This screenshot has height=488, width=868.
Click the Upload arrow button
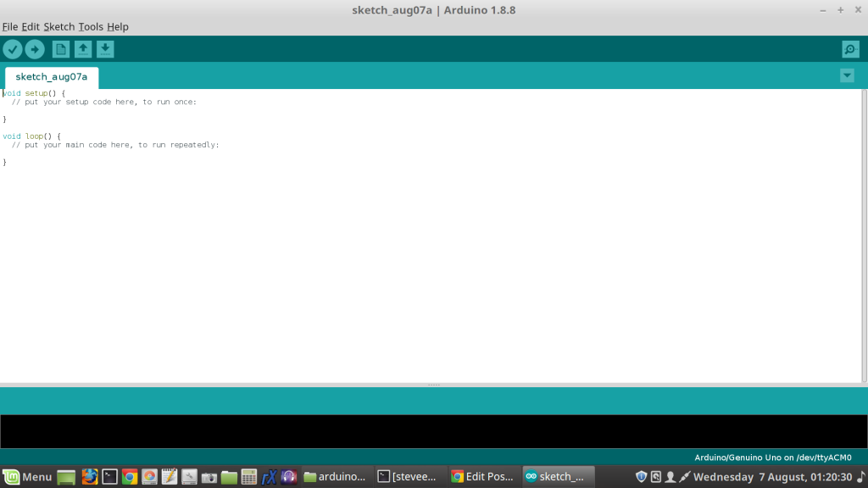[x=35, y=49]
